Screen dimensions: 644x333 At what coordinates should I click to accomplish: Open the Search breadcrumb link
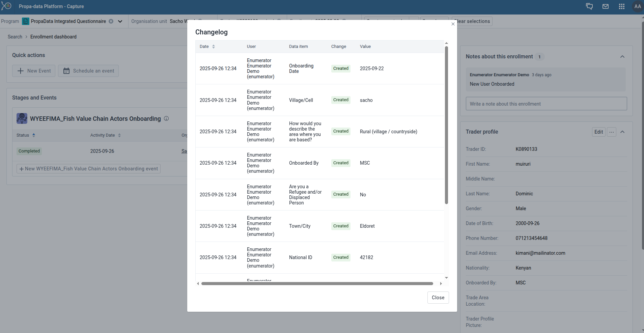coord(15,36)
